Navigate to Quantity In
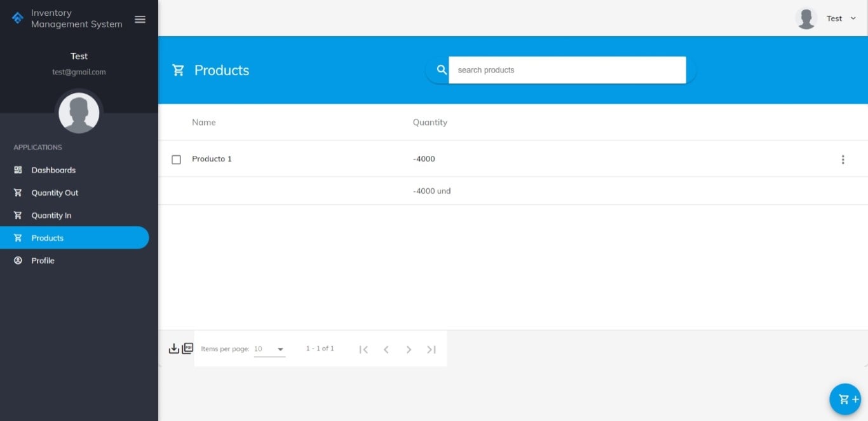Screen dimensions: 868x421 point(51,216)
